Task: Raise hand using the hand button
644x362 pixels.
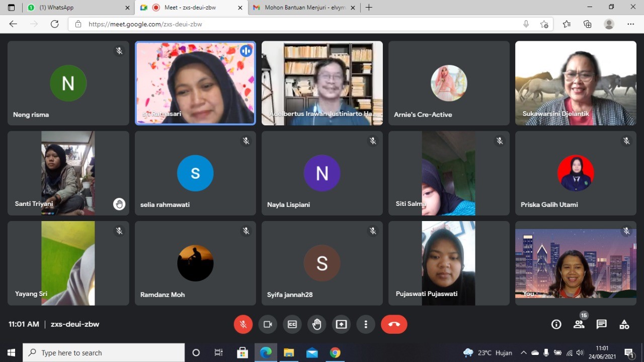Action: click(317, 324)
